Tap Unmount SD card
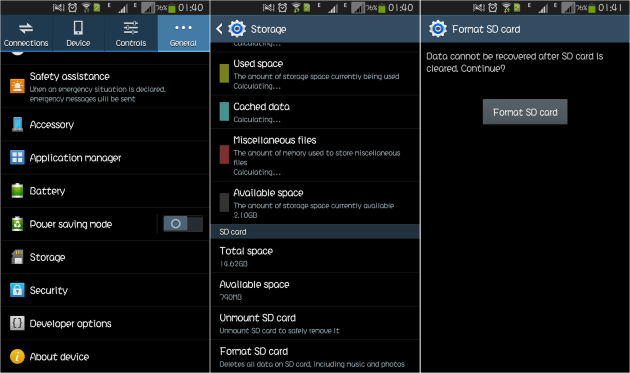 pos(315,323)
